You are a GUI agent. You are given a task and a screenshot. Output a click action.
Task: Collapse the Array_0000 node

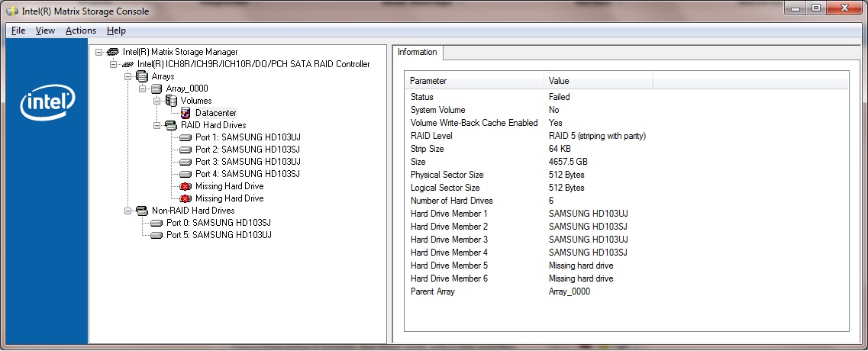[142, 89]
